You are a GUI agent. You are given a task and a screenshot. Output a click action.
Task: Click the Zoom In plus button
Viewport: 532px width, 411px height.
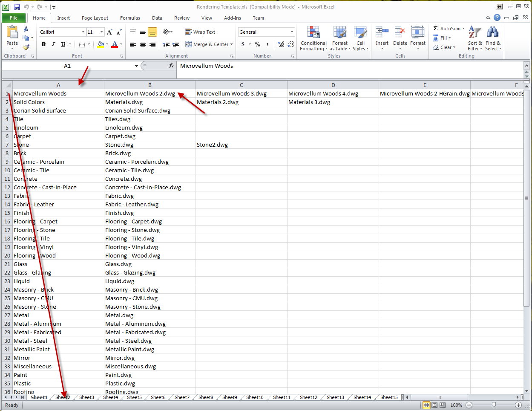[x=518, y=405]
